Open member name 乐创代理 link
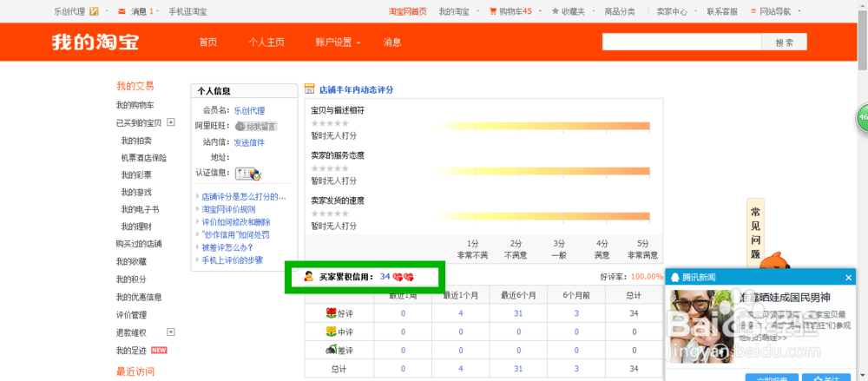Image resolution: width=868 pixels, height=381 pixels. 249,110
